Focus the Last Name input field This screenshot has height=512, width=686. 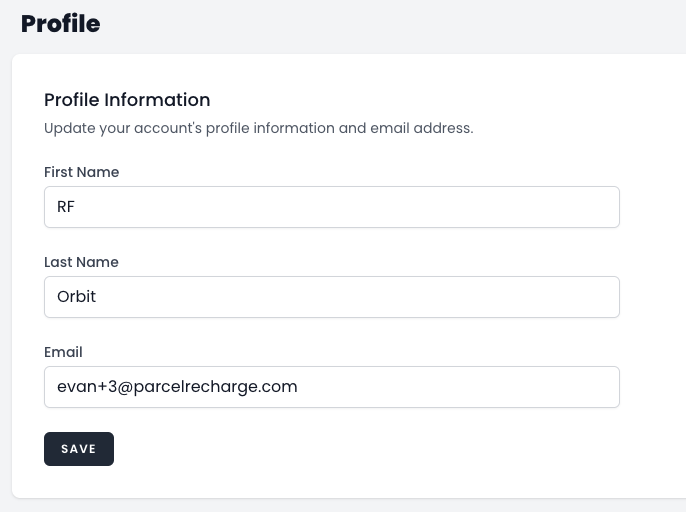(331, 297)
